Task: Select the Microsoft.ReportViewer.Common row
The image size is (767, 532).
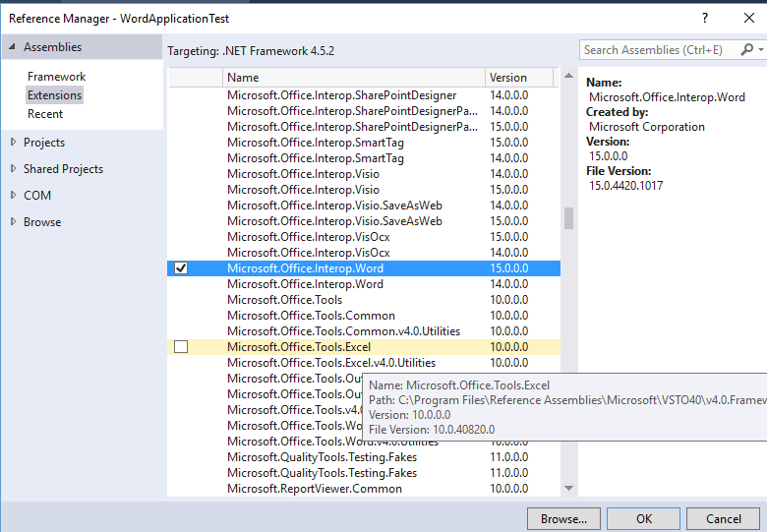Action: 364,489
